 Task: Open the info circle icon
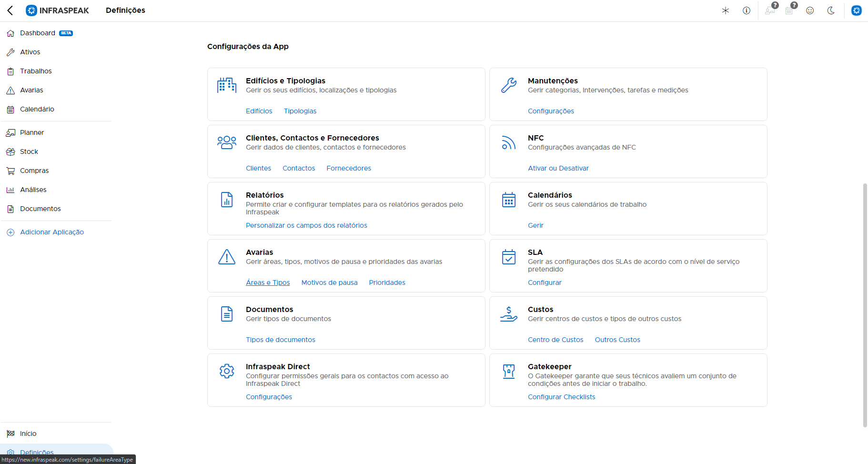[747, 10]
